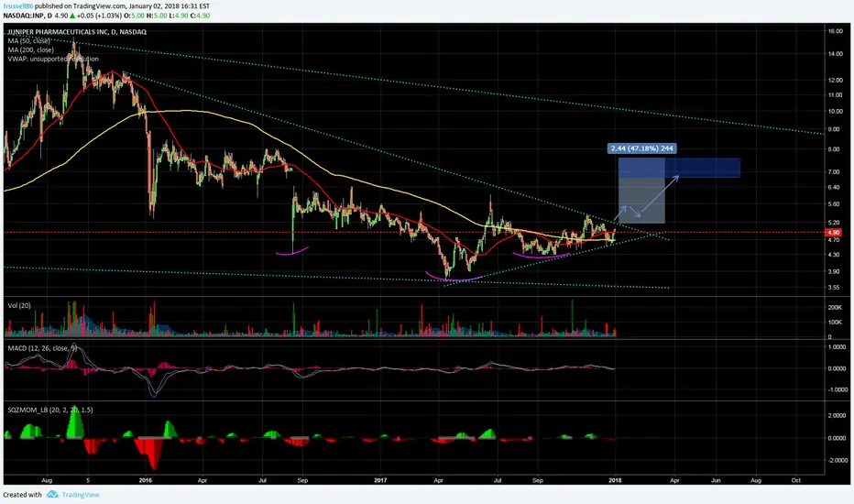Click the 2.0000 SQZMOM axis value
854x504 pixels.
838,415
